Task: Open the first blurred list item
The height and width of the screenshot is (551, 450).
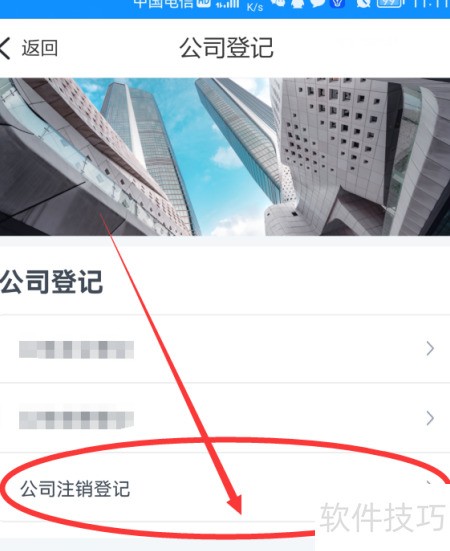Action: pyautogui.click(x=225, y=349)
